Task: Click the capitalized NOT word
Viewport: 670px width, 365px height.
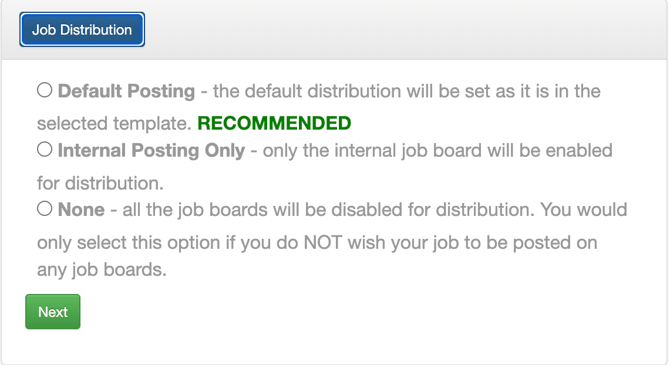Action: pyautogui.click(x=323, y=242)
